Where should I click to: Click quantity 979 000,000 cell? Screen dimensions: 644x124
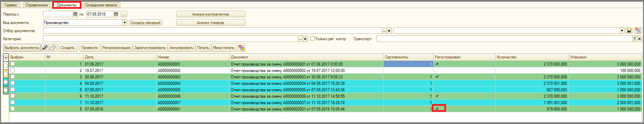(x=532, y=109)
